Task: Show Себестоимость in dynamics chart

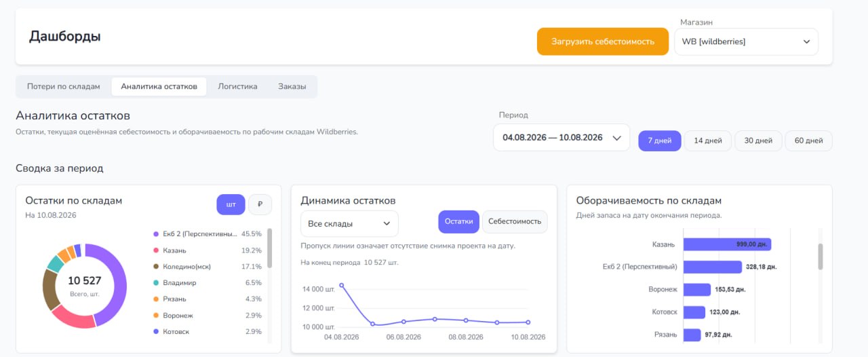Action: 515,221
